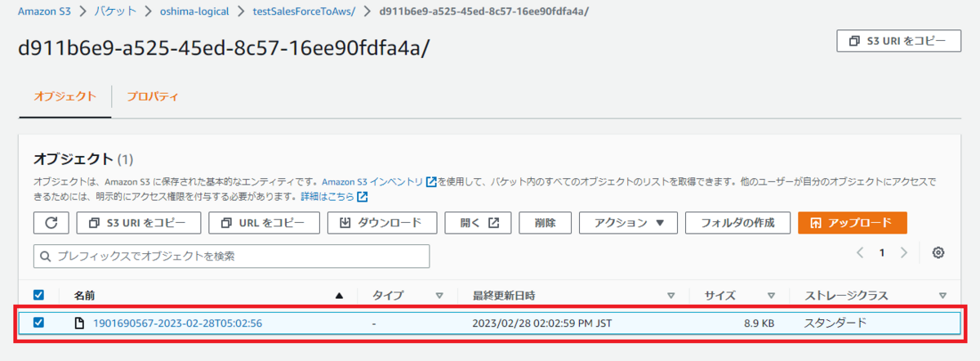
Task: Click external link icon after 詳細はこちら
Action: pos(363,197)
